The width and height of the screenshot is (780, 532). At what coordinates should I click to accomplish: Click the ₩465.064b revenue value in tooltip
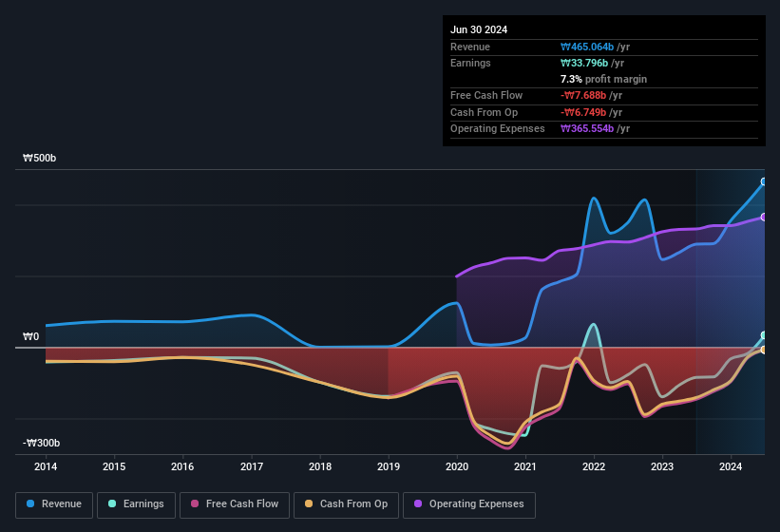click(x=587, y=47)
